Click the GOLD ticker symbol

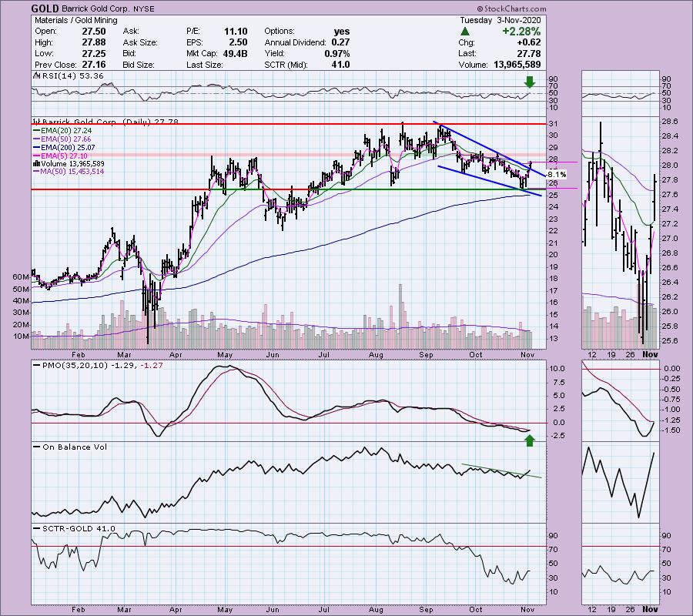tap(45, 8)
